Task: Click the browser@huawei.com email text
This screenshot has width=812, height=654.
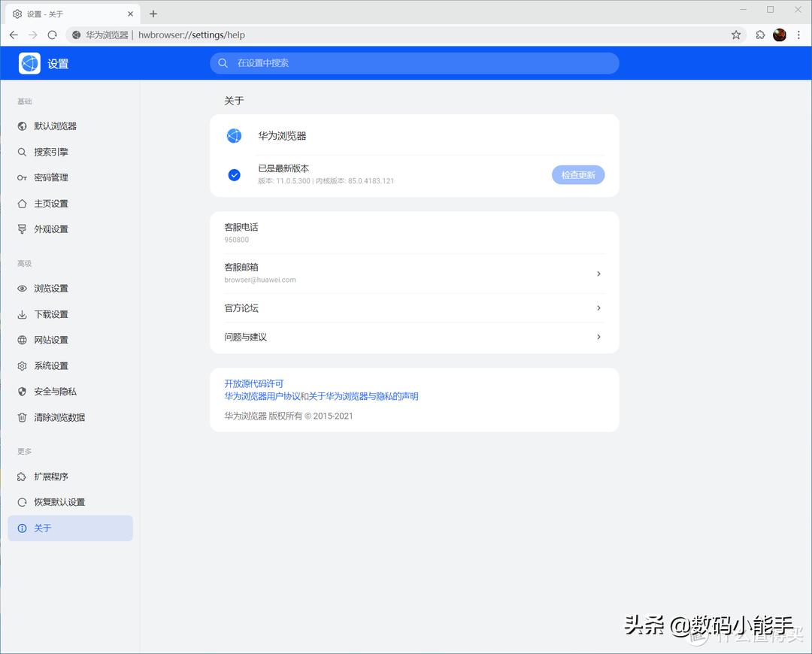Action: point(260,280)
